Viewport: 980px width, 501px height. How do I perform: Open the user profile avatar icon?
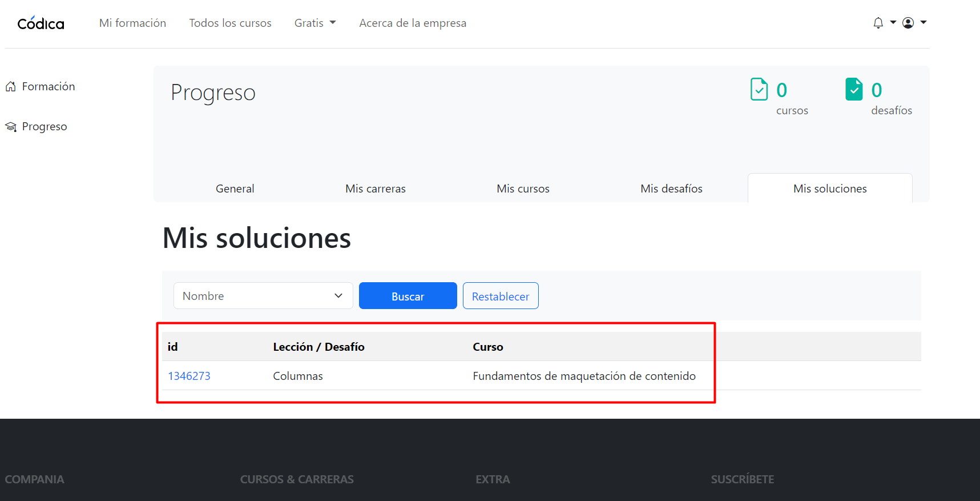coord(908,23)
